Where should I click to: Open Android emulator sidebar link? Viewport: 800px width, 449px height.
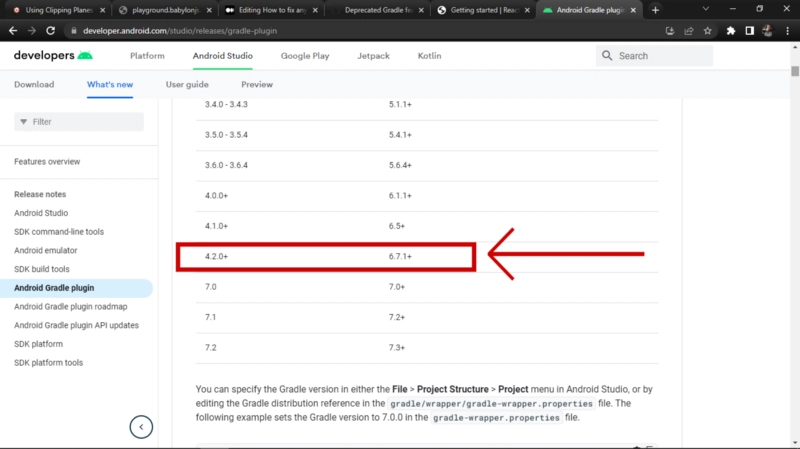[x=45, y=250]
